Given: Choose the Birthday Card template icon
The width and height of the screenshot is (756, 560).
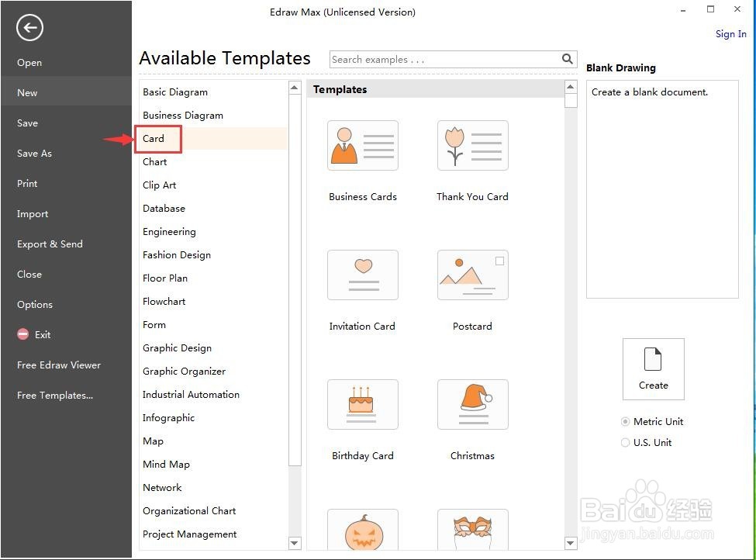Looking at the screenshot, I should (x=363, y=404).
